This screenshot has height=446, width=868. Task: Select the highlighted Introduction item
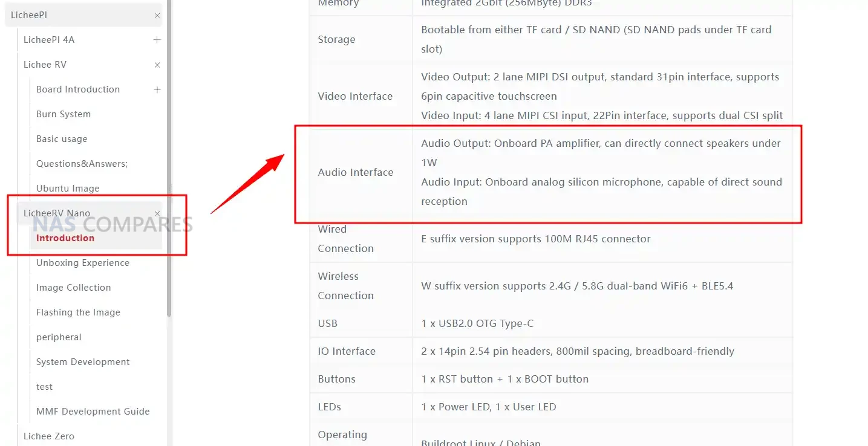click(x=65, y=238)
